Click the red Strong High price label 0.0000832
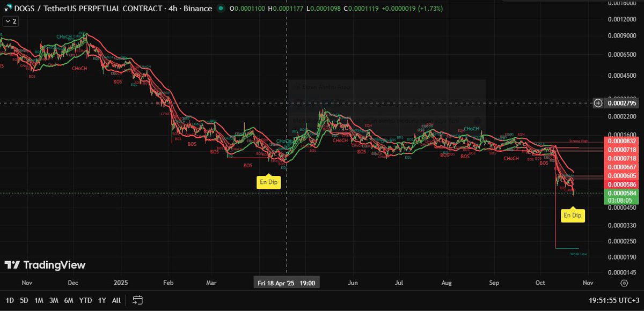 click(x=622, y=141)
